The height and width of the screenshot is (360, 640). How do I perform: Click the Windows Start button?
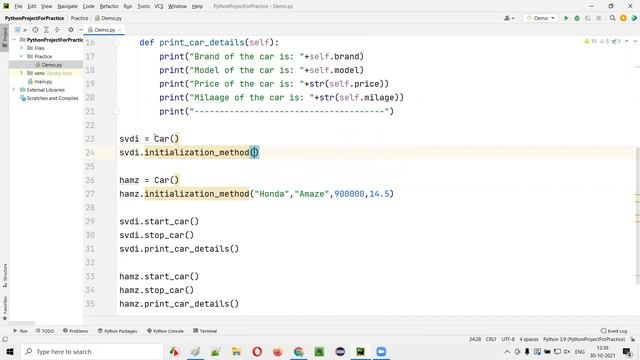point(10,351)
